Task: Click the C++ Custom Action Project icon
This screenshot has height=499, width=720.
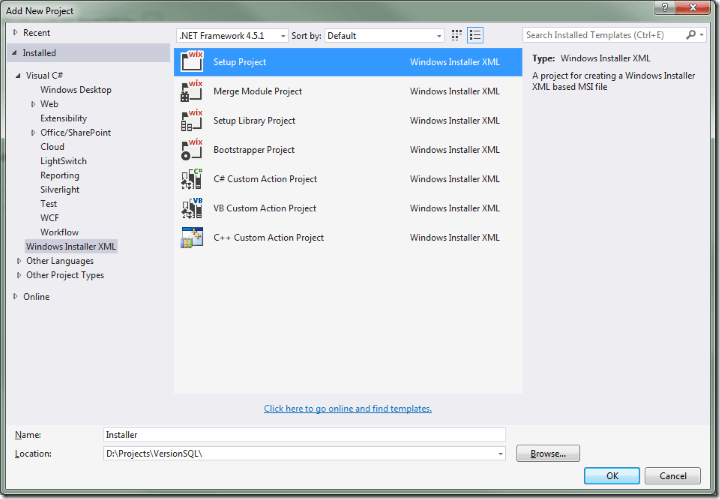Action: pos(192,237)
